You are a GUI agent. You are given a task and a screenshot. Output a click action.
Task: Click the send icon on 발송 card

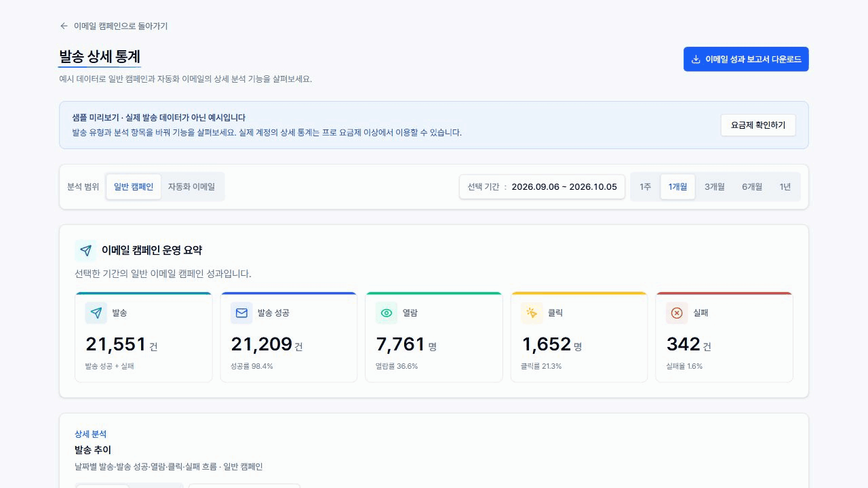click(96, 313)
